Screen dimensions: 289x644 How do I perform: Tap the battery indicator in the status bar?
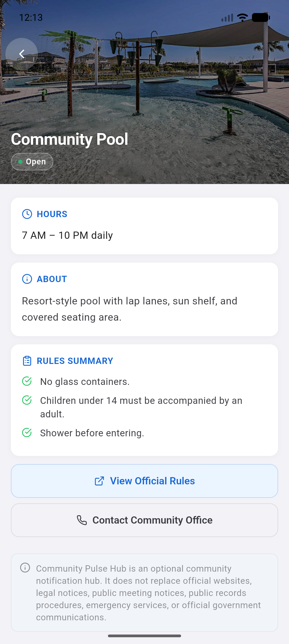point(261,18)
